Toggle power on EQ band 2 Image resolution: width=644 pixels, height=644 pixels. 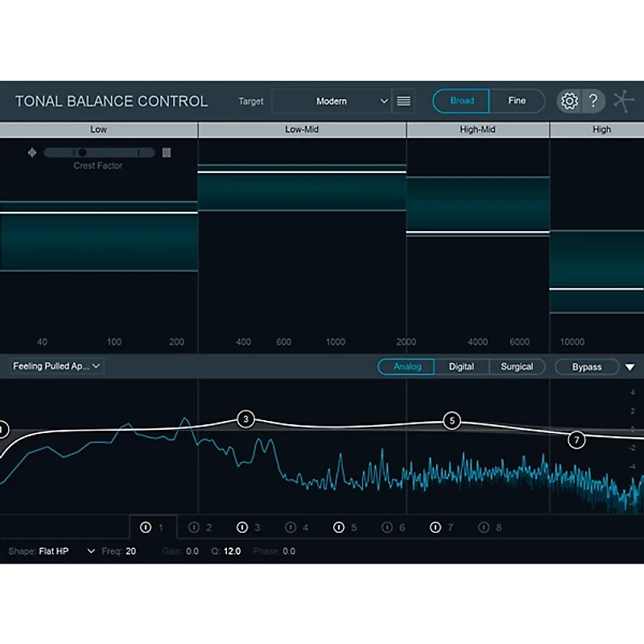[x=193, y=527]
